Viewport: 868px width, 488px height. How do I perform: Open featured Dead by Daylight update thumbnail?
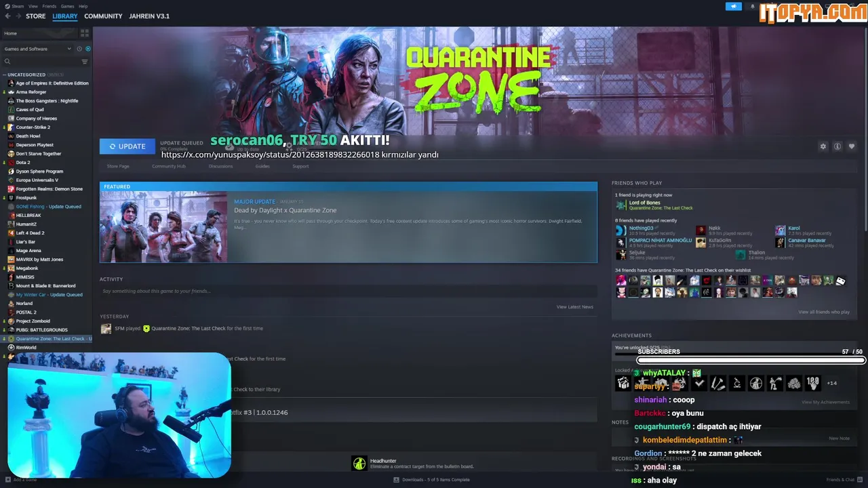tap(163, 226)
